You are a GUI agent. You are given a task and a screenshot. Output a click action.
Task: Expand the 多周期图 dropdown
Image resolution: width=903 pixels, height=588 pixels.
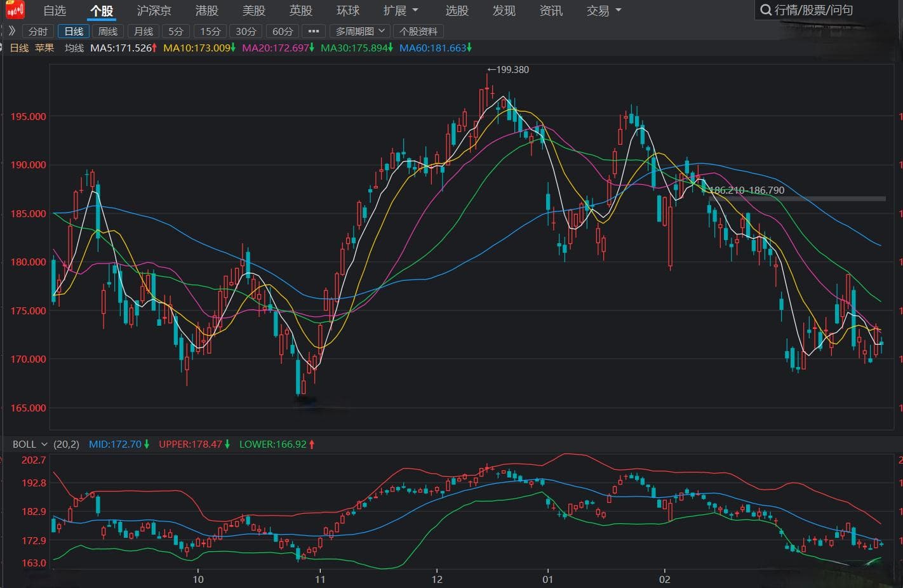(360, 31)
